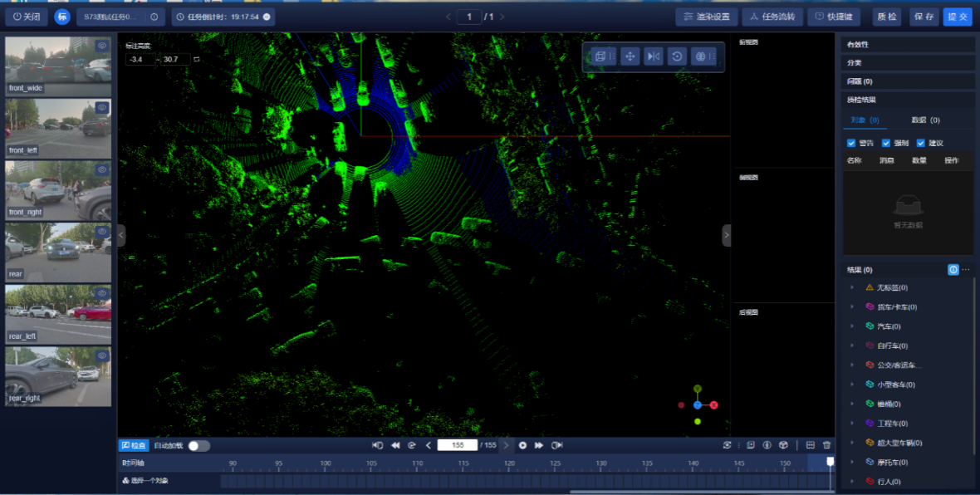Click the fast-forward frames button
980x495 pixels.
tap(539, 445)
